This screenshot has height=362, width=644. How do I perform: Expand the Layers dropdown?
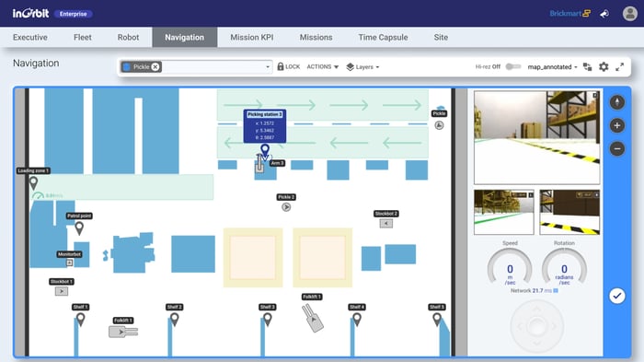click(x=362, y=66)
